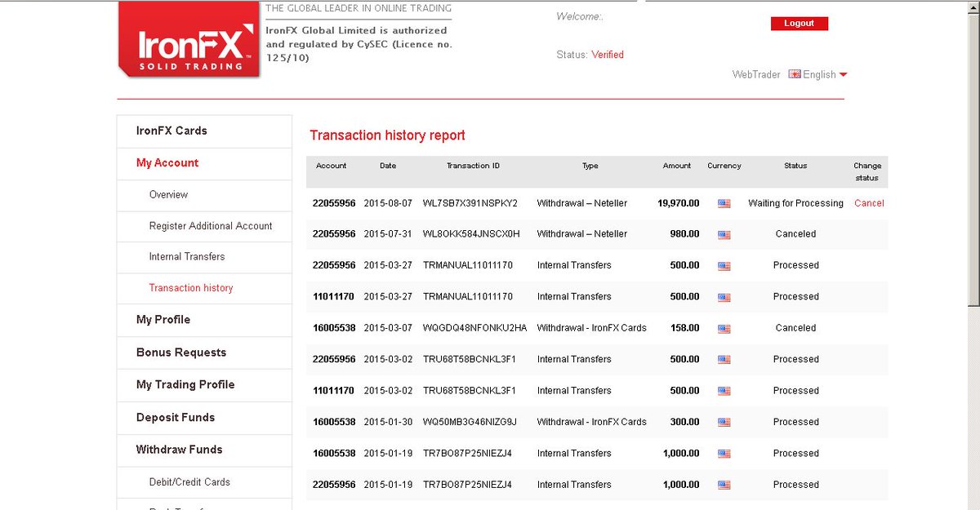Screen dimensions: 980x510
Task: Click the Status column header
Action: [x=795, y=166]
